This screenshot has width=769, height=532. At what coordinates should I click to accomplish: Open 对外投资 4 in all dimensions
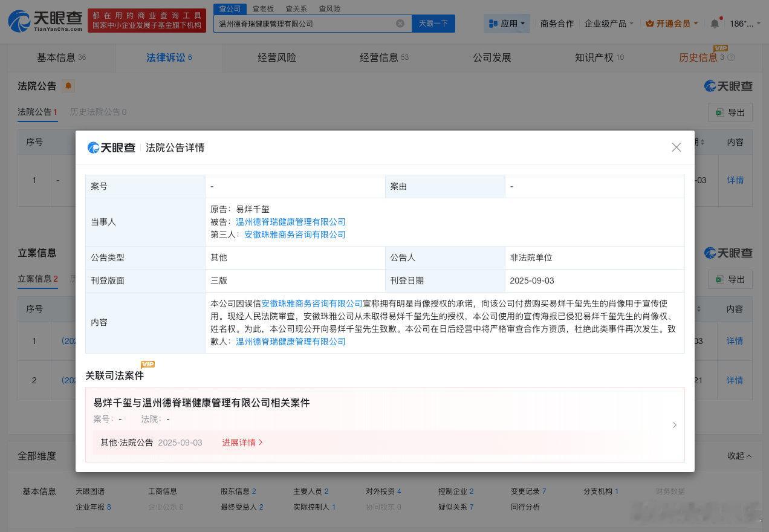(383, 491)
